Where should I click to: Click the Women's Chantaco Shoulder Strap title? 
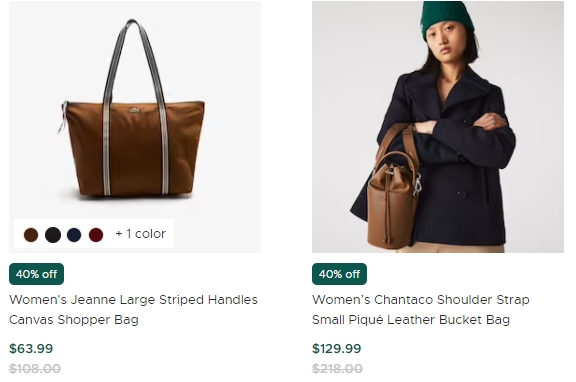pyautogui.click(x=421, y=300)
